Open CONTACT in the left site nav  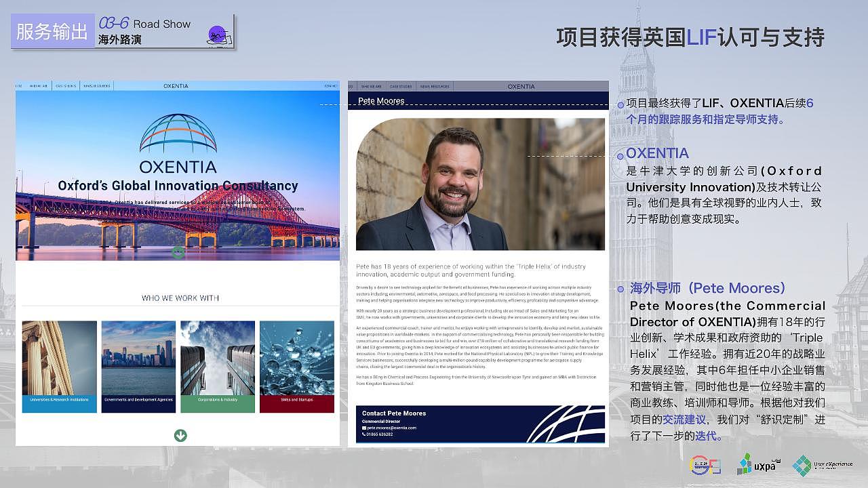[330, 86]
